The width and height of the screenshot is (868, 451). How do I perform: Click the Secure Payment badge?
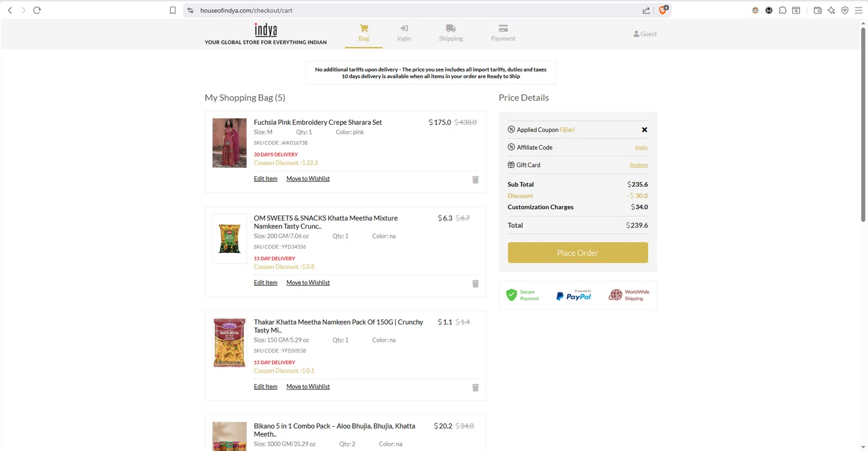pyautogui.click(x=523, y=295)
